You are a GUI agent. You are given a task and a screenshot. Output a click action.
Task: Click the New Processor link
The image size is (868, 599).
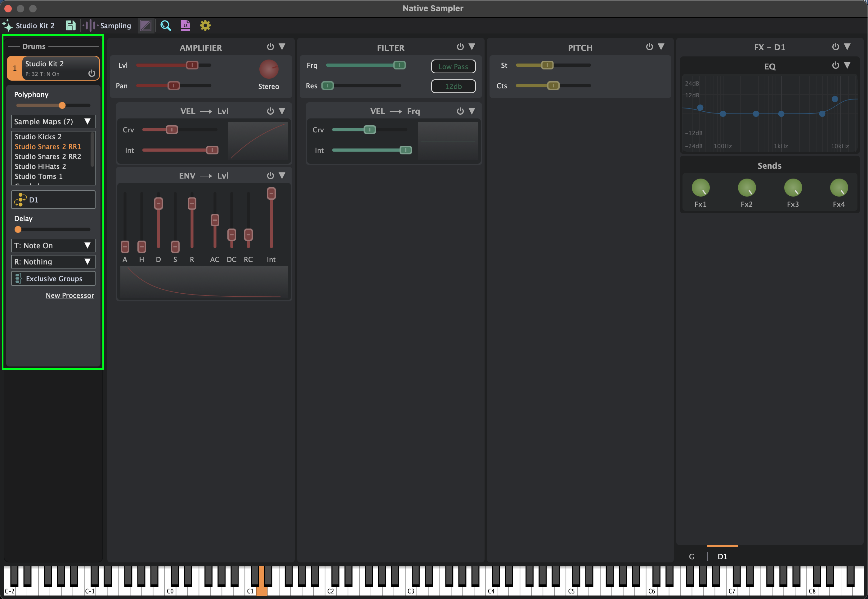(x=70, y=295)
